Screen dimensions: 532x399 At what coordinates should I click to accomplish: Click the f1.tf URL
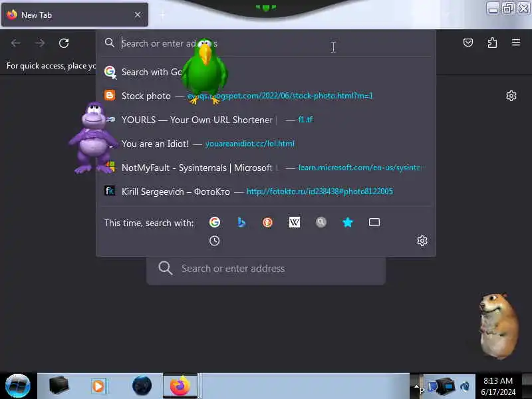click(x=305, y=120)
